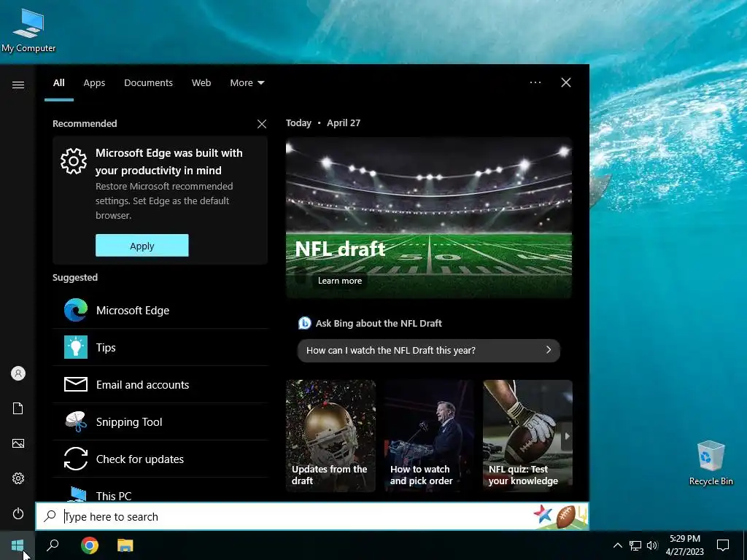
Task: Dismiss the Recommended section
Action: [x=262, y=124]
